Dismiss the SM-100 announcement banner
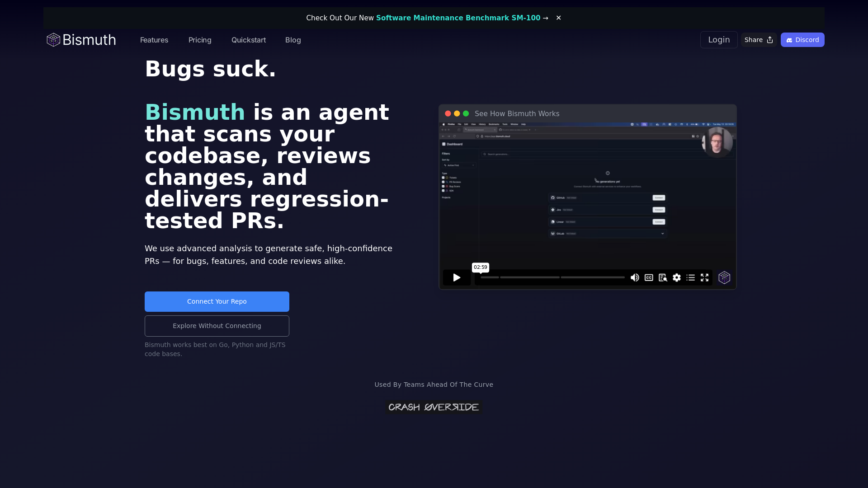Image resolution: width=868 pixels, height=488 pixels. pyautogui.click(x=558, y=18)
